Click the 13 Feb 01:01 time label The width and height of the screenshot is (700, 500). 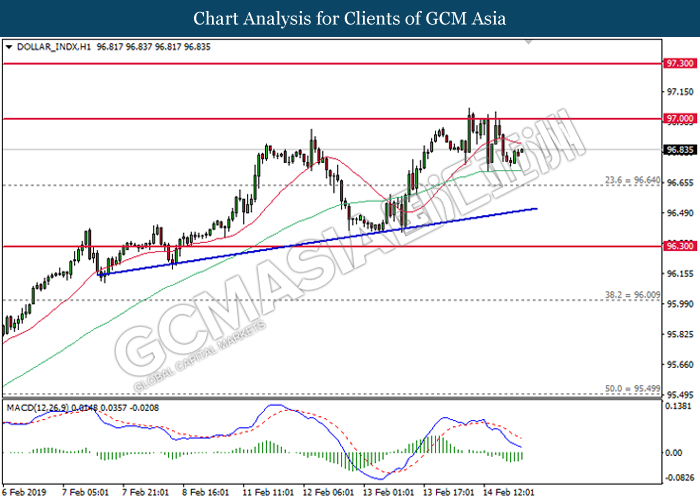pos(388,492)
